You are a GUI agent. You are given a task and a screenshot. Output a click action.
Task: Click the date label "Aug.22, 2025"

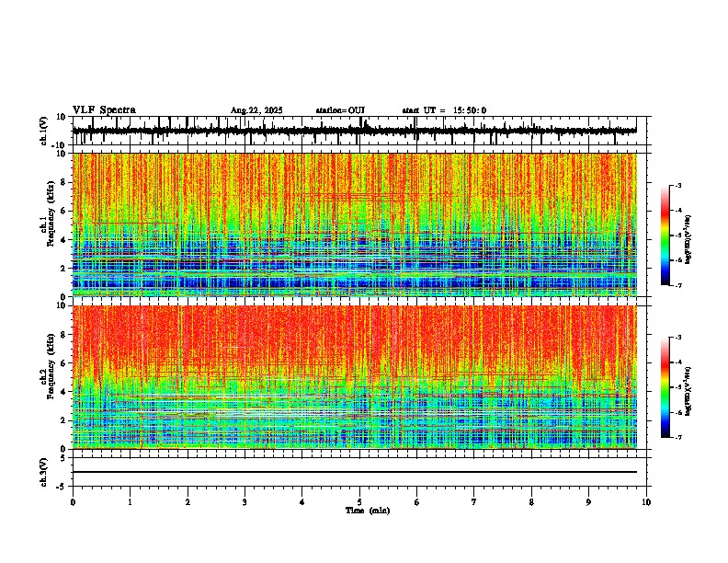pos(256,110)
